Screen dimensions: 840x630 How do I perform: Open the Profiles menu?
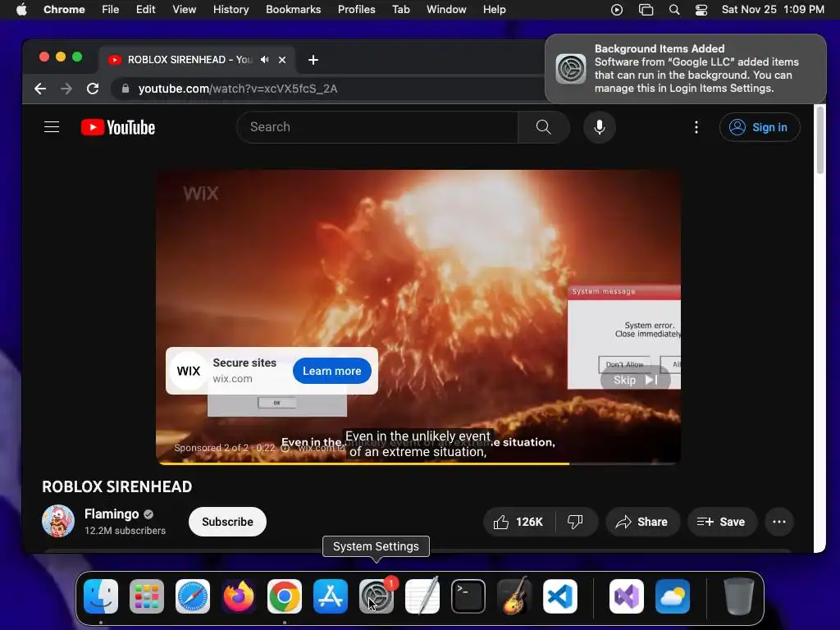356,10
